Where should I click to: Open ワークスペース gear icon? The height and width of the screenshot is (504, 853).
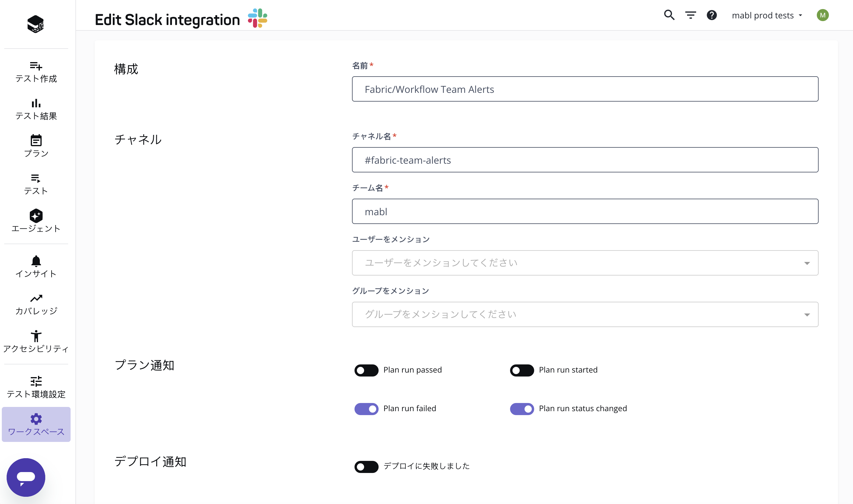(36, 419)
